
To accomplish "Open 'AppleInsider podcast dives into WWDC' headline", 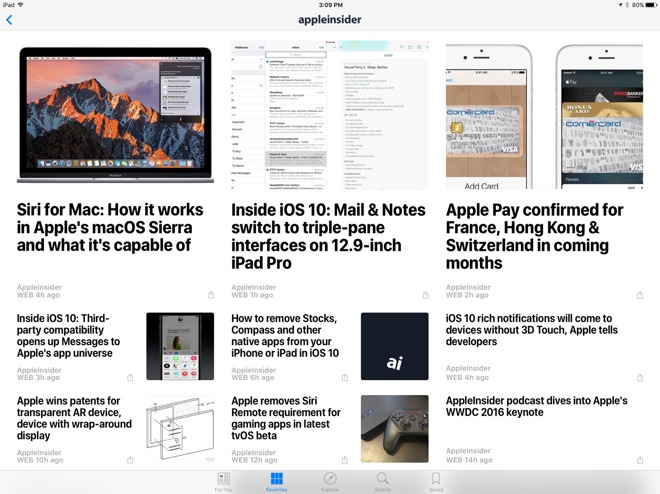I will click(x=537, y=406).
